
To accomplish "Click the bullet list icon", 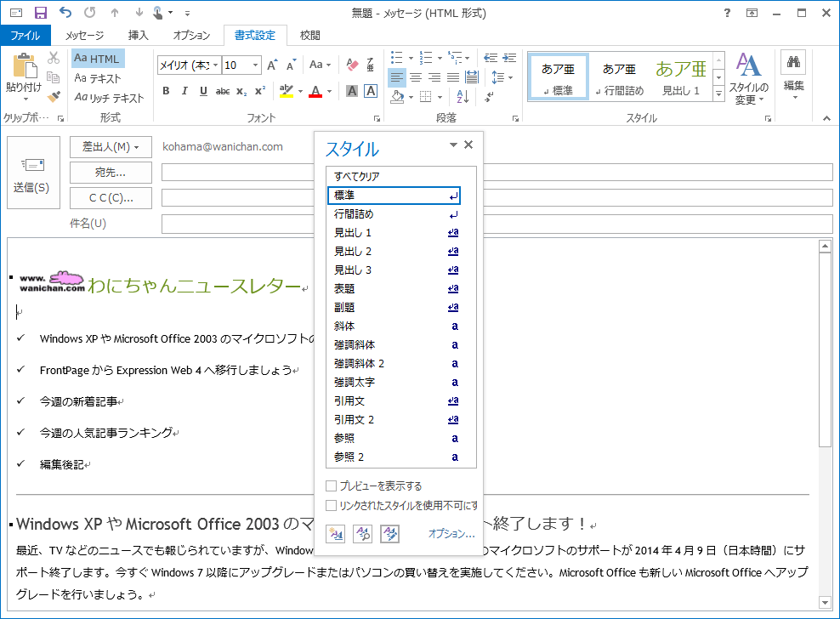I will point(396,57).
